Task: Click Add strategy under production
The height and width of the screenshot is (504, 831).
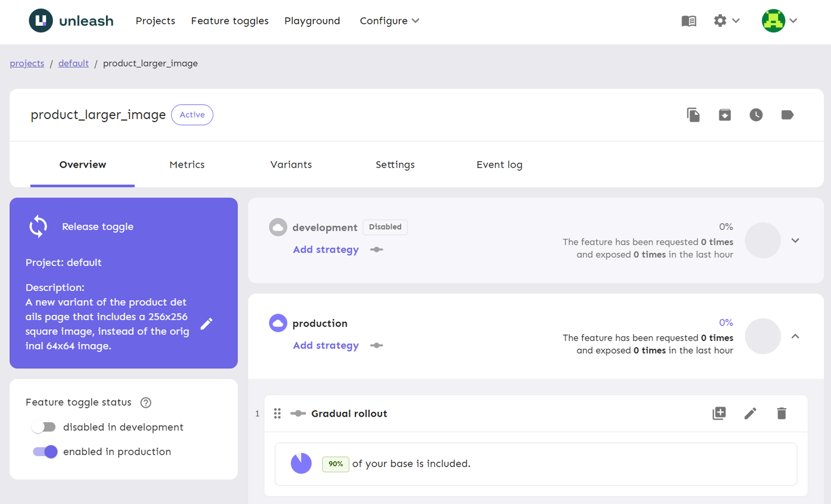Action: pyautogui.click(x=326, y=345)
